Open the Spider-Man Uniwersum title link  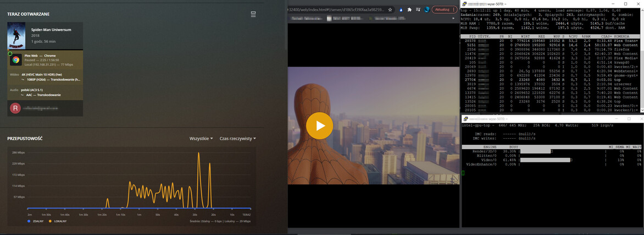point(51,30)
